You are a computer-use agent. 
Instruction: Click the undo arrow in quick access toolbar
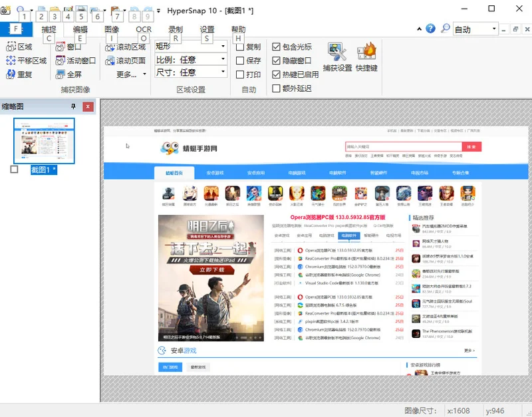(x=134, y=10)
